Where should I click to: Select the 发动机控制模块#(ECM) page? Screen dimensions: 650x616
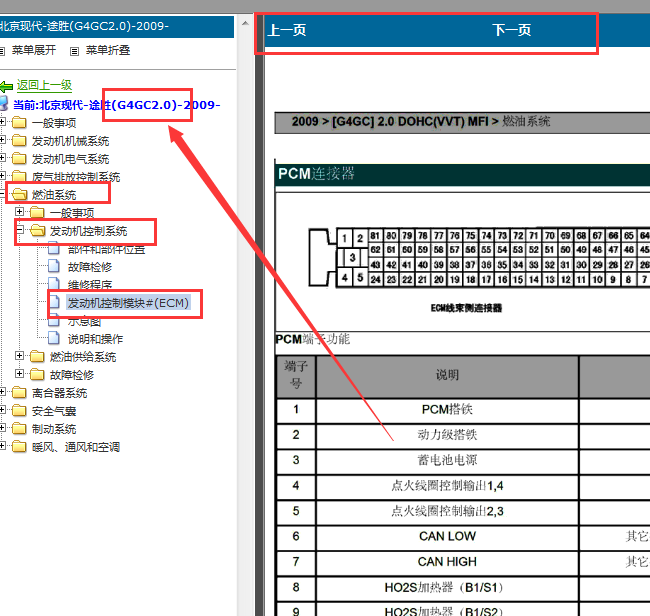[128, 303]
